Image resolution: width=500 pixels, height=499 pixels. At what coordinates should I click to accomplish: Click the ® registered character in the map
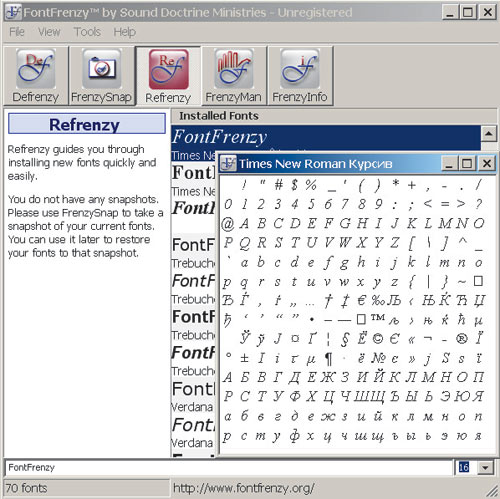click(462, 339)
